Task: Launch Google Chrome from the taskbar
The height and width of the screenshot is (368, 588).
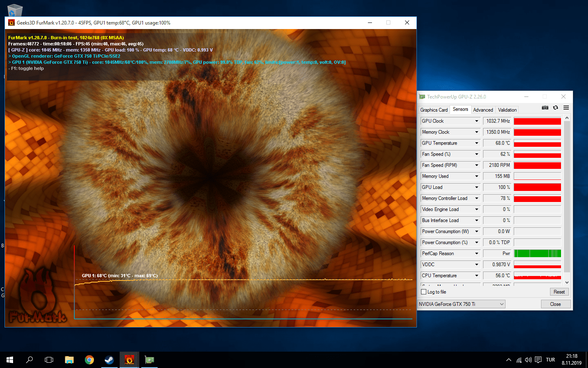Action: (x=89, y=360)
